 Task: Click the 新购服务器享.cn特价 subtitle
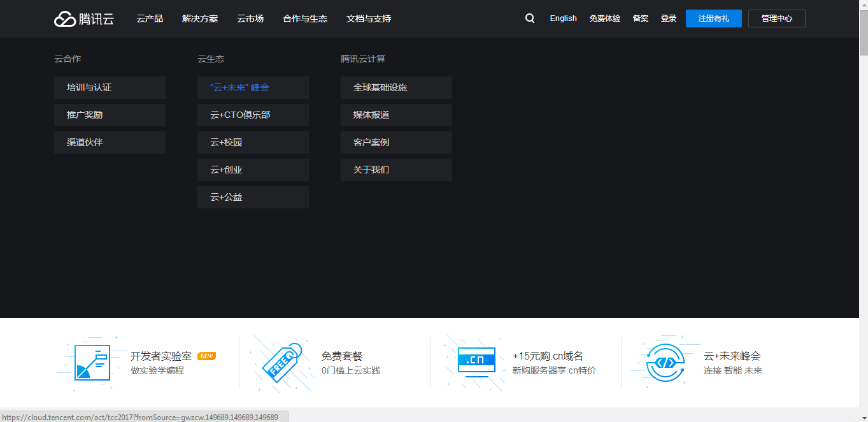[554, 370]
